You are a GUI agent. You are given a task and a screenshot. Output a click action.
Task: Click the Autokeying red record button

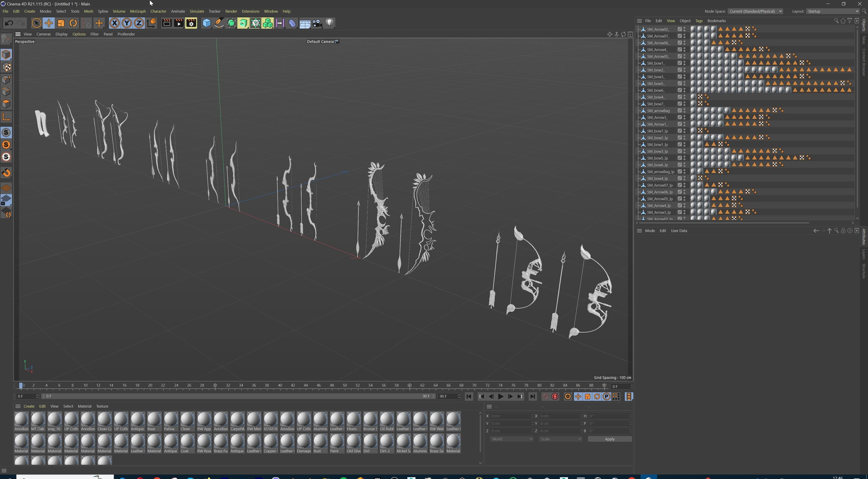coord(555,397)
